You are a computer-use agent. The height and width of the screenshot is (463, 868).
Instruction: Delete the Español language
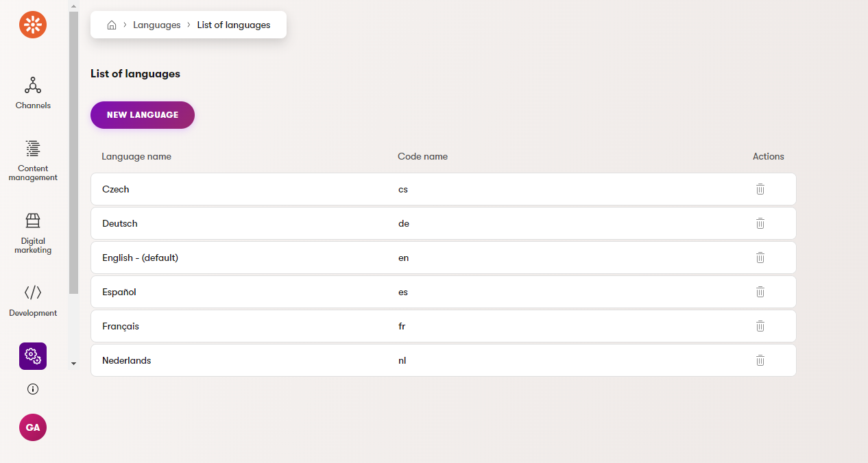(x=760, y=292)
